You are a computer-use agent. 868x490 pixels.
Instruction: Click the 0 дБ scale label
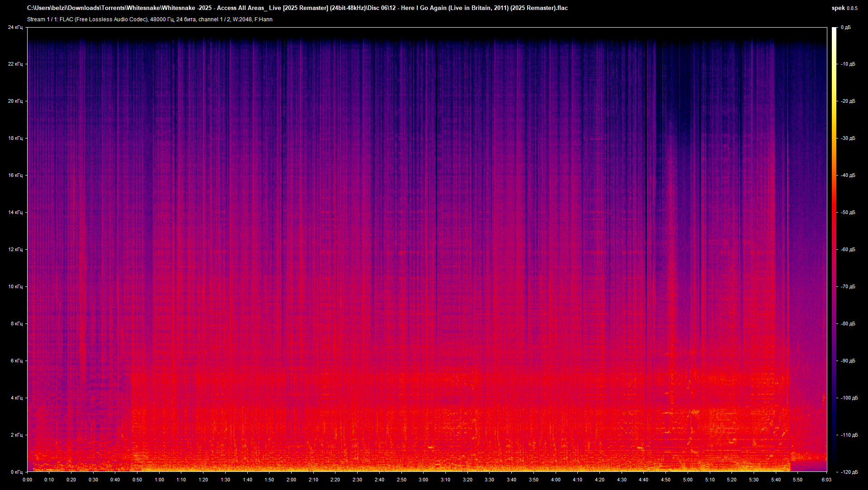[x=845, y=28]
